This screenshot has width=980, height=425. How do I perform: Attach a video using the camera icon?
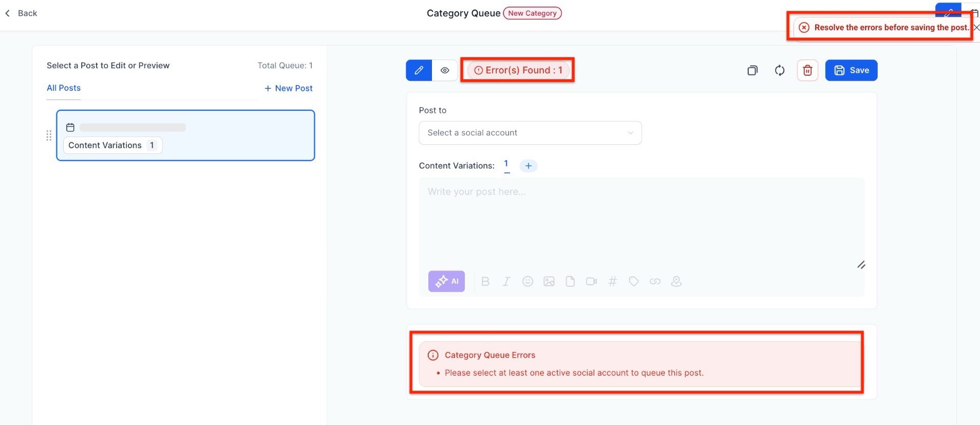(592, 281)
